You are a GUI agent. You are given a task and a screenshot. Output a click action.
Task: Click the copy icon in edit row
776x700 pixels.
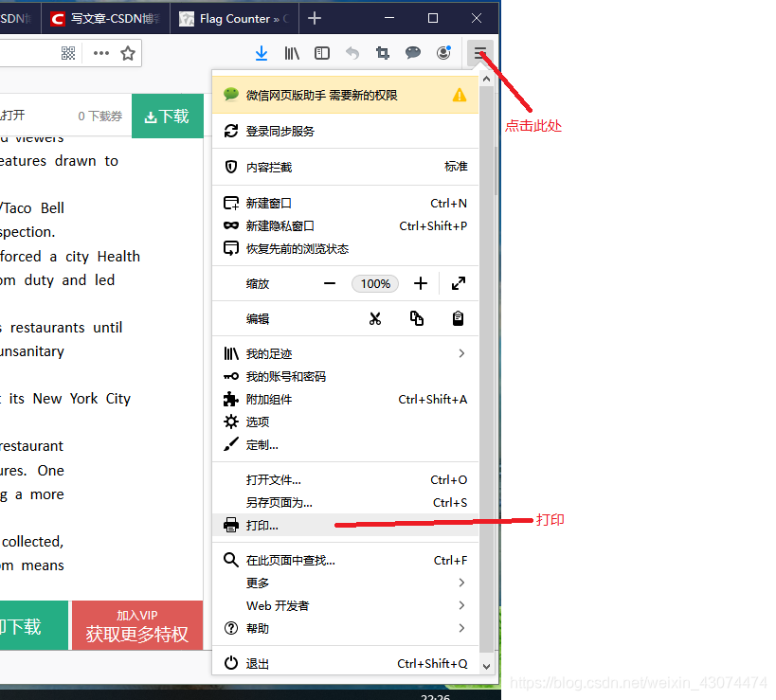click(417, 318)
